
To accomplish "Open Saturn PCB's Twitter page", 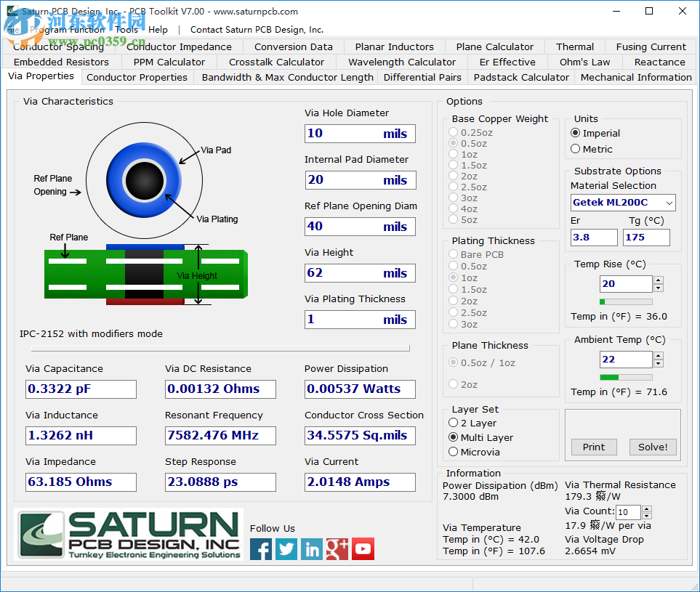I will [286, 549].
